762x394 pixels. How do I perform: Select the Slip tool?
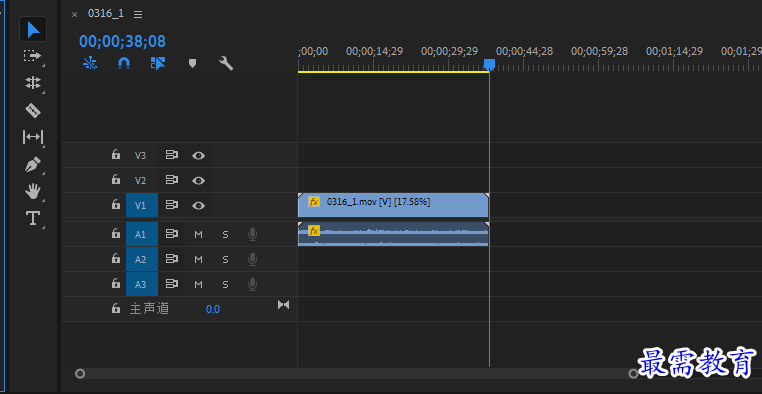[33, 137]
